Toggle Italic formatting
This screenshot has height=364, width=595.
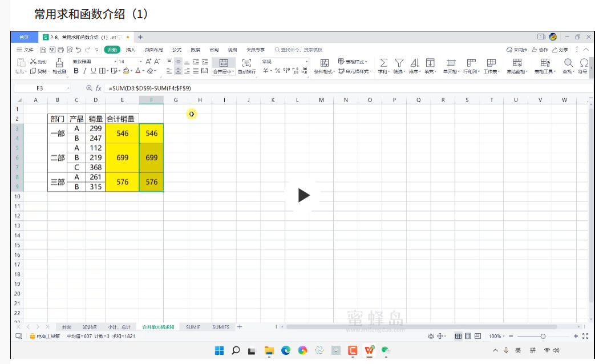pyautogui.click(x=84, y=71)
